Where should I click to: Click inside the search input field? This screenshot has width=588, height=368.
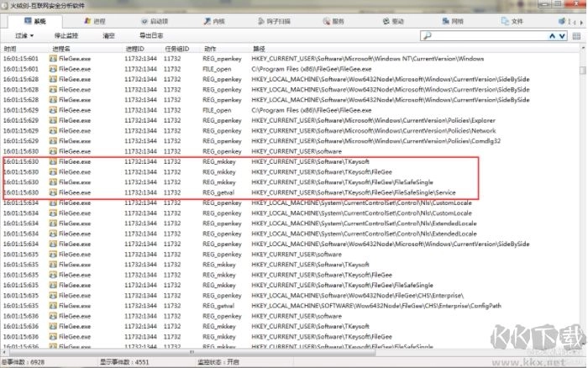487,37
